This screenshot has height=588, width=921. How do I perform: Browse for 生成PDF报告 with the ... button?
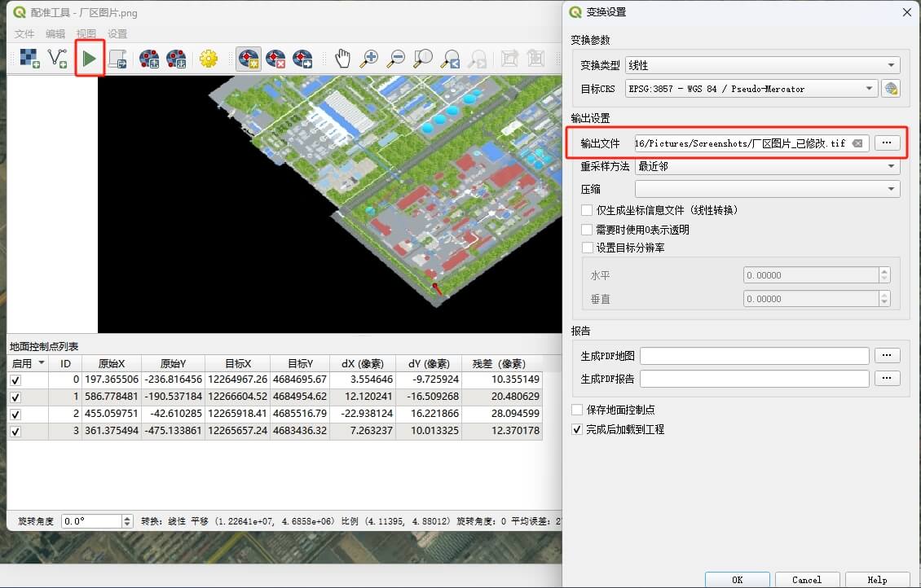pyautogui.click(x=887, y=379)
